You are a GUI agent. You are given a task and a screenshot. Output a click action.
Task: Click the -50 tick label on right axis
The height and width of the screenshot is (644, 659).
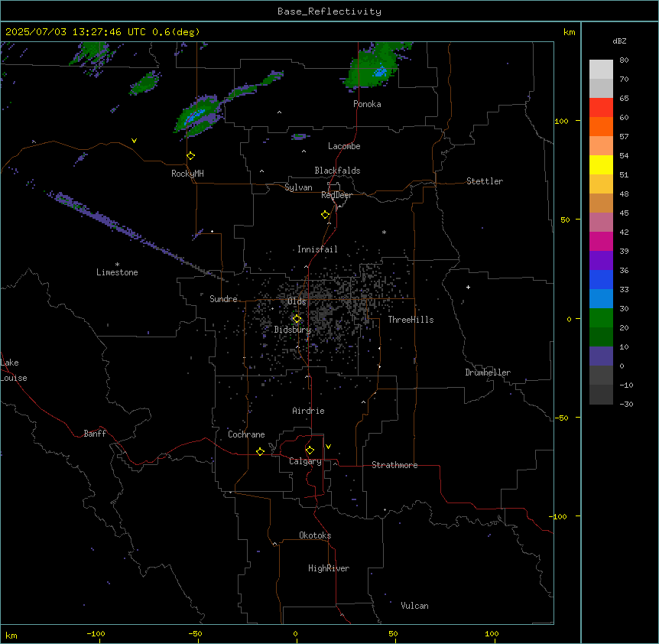(561, 418)
